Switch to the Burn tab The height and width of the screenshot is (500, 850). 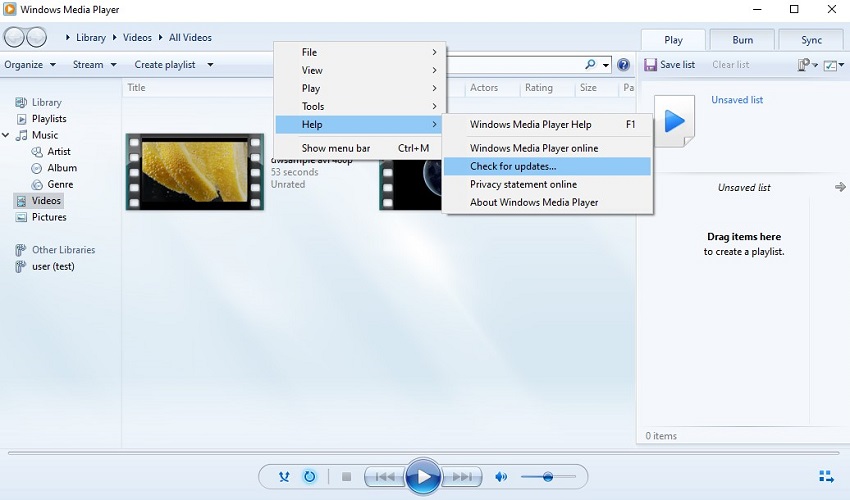point(742,40)
